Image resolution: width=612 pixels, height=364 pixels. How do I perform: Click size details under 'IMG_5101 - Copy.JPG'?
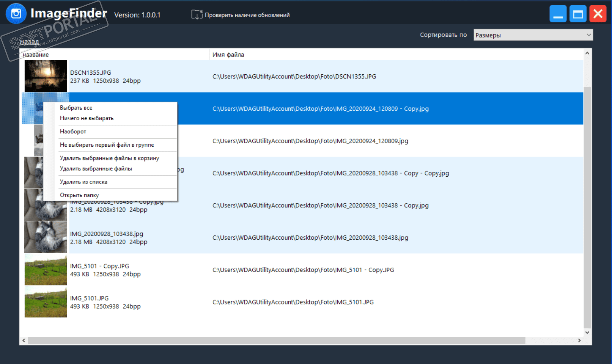pyautogui.click(x=105, y=274)
